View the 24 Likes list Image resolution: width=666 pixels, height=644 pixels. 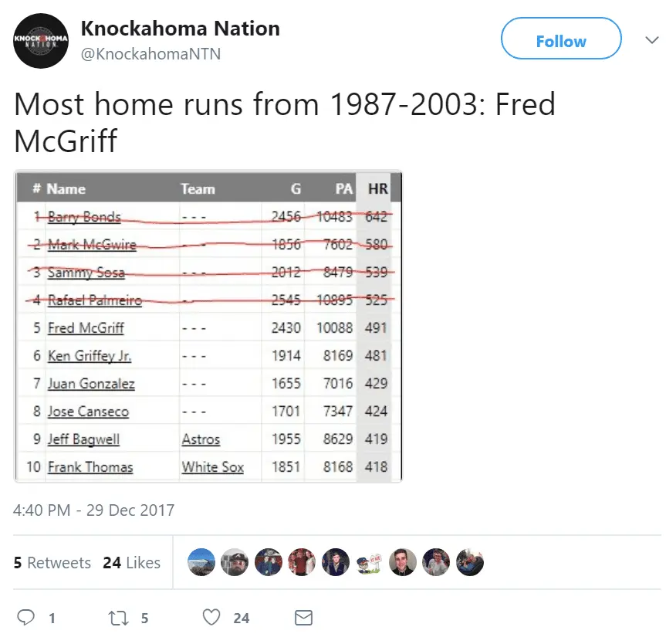point(131,563)
